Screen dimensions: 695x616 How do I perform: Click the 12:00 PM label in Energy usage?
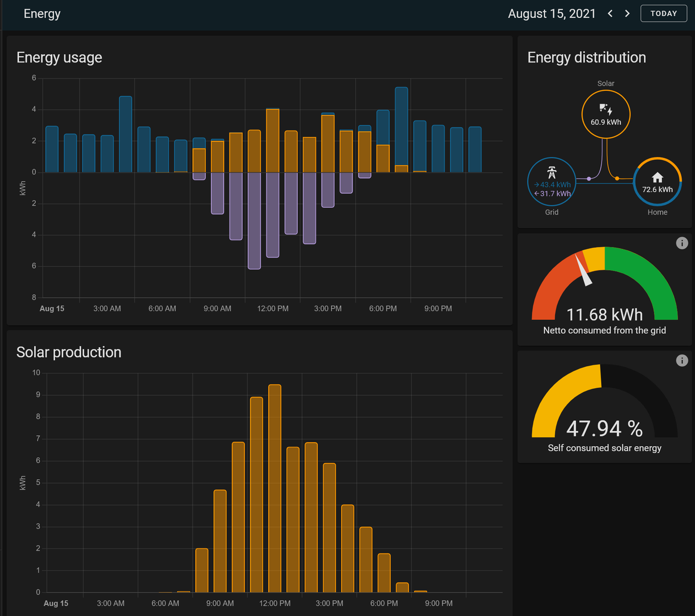click(x=273, y=309)
